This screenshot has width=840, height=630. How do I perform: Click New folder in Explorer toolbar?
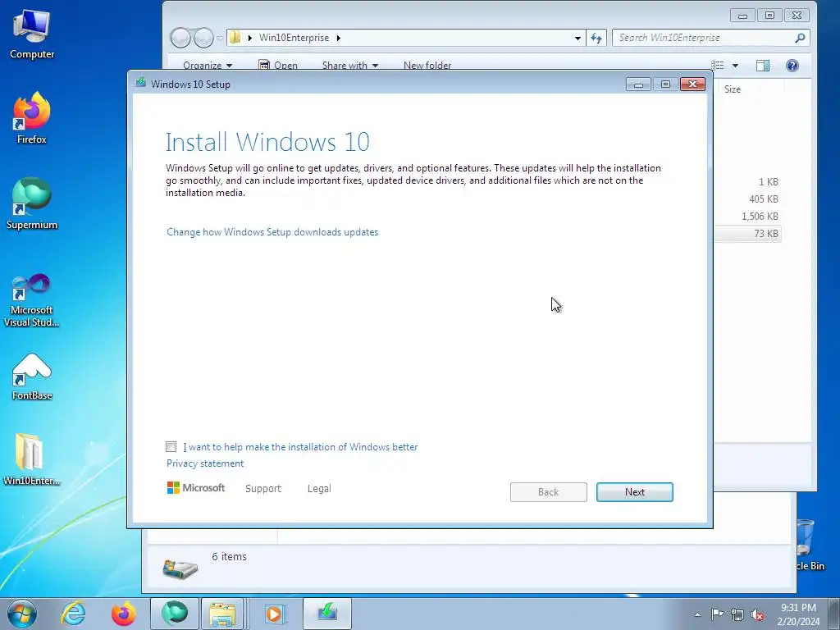pos(427,66)
